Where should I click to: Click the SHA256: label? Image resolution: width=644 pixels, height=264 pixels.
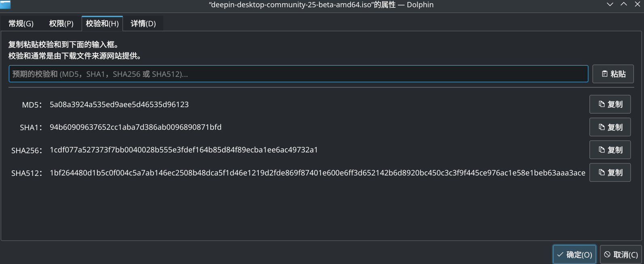click(x=27, y=150)
